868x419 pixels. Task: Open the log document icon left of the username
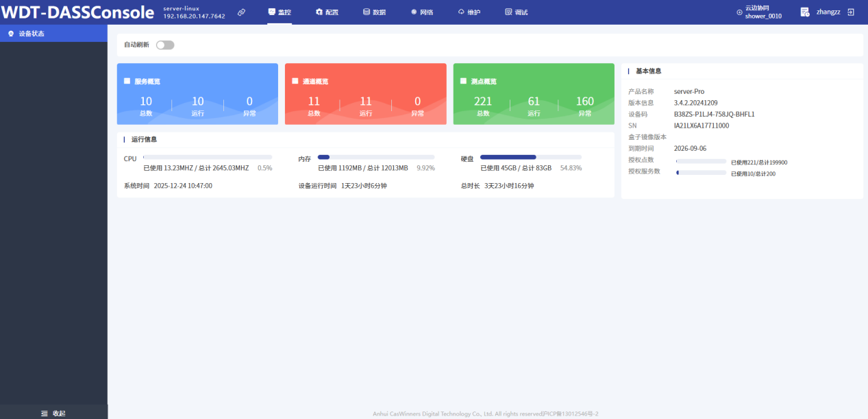coord(805,12)
